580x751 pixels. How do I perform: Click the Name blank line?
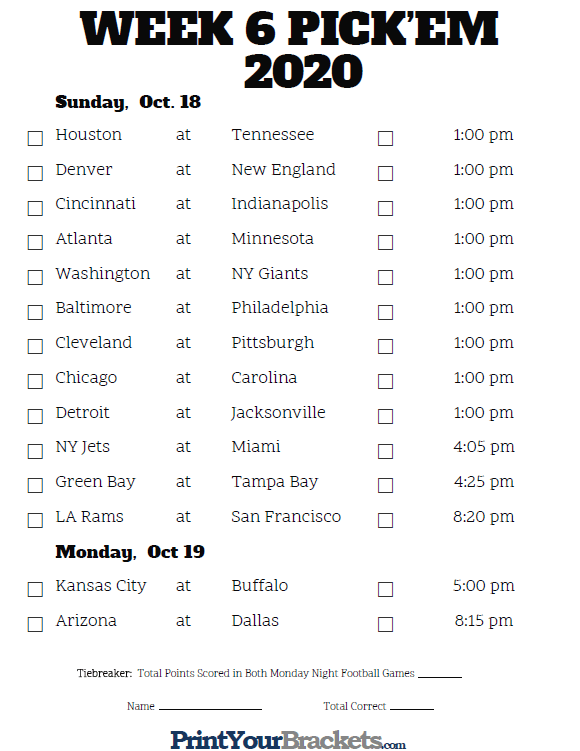click(x=210, y=706)
